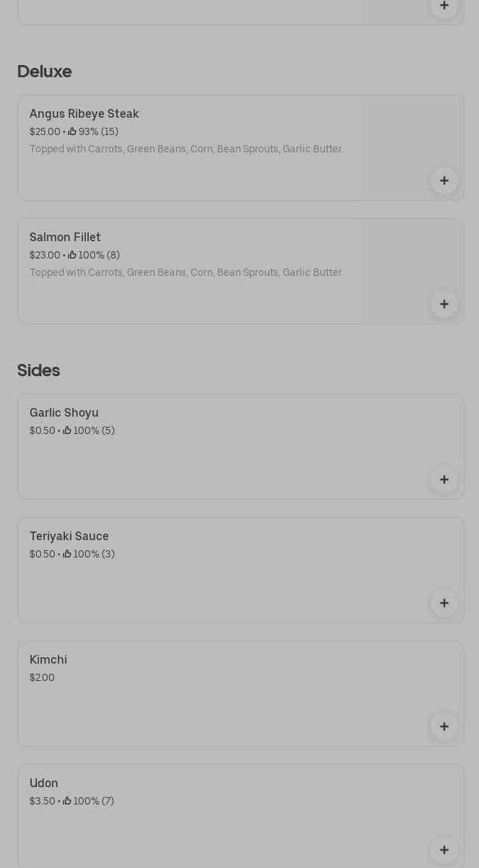
Task: Add Angus Ribeye Steak with plus button
Action: (x=444, y=181)
